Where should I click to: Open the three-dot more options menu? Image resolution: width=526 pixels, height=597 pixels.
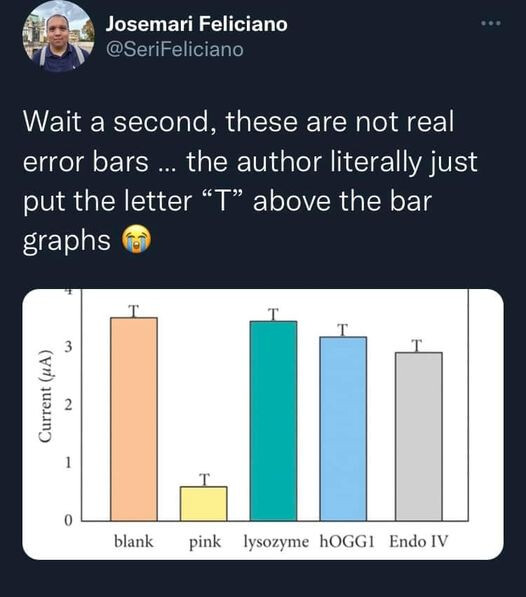tap(491, 24)
